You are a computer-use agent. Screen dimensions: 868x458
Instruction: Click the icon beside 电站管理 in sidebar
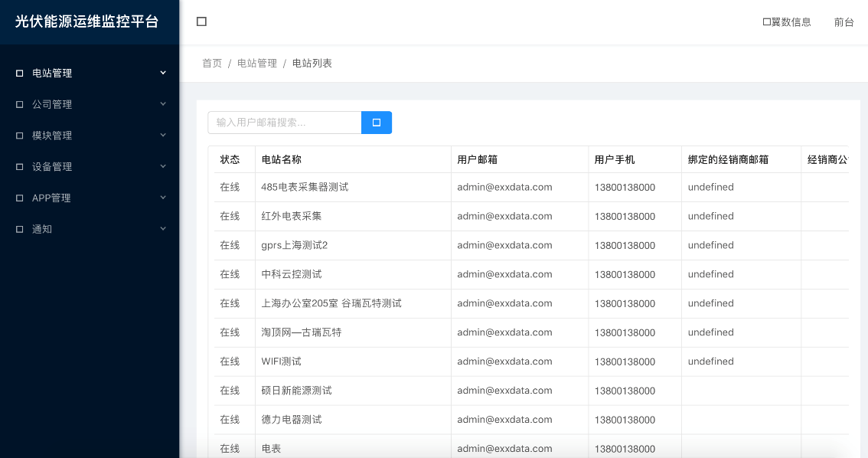[20, 74]
